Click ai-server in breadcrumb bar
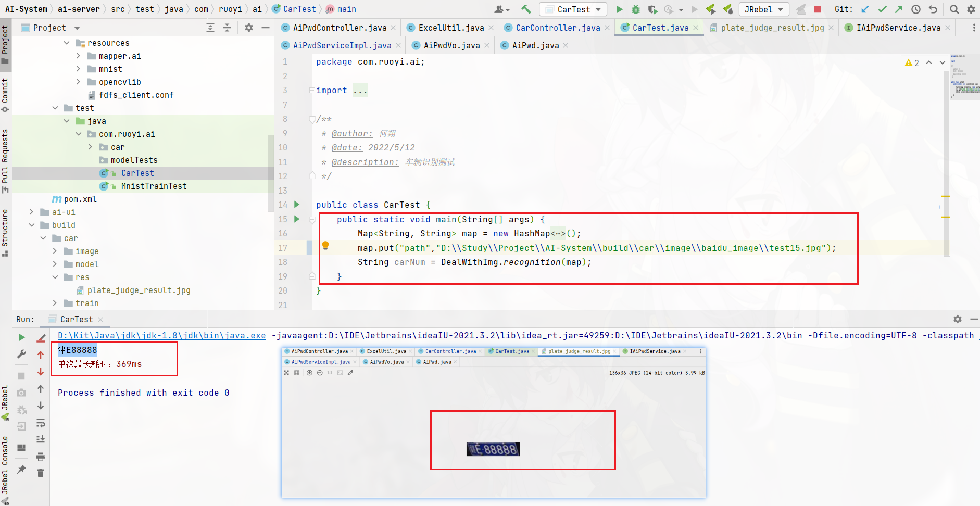 point(79,9)
